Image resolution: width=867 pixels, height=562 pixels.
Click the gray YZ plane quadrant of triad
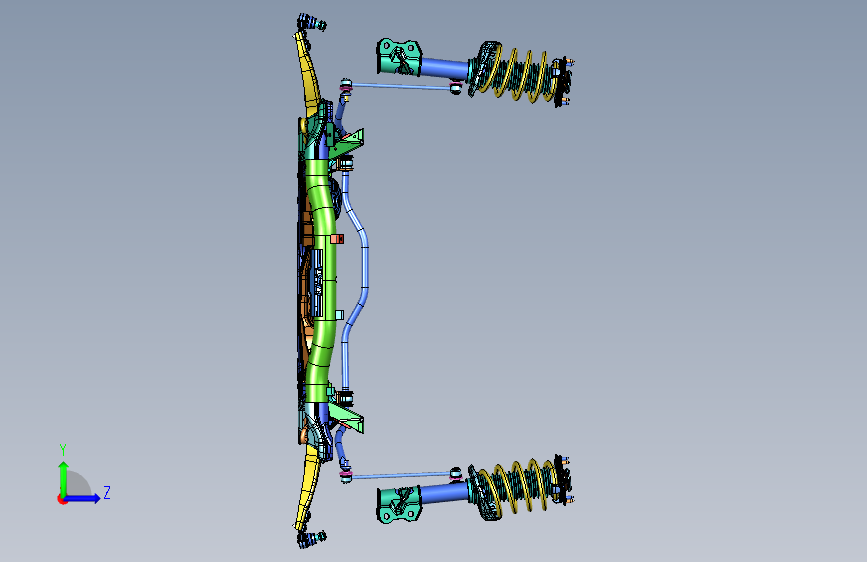pyautogui.click(x=79, y=484)
